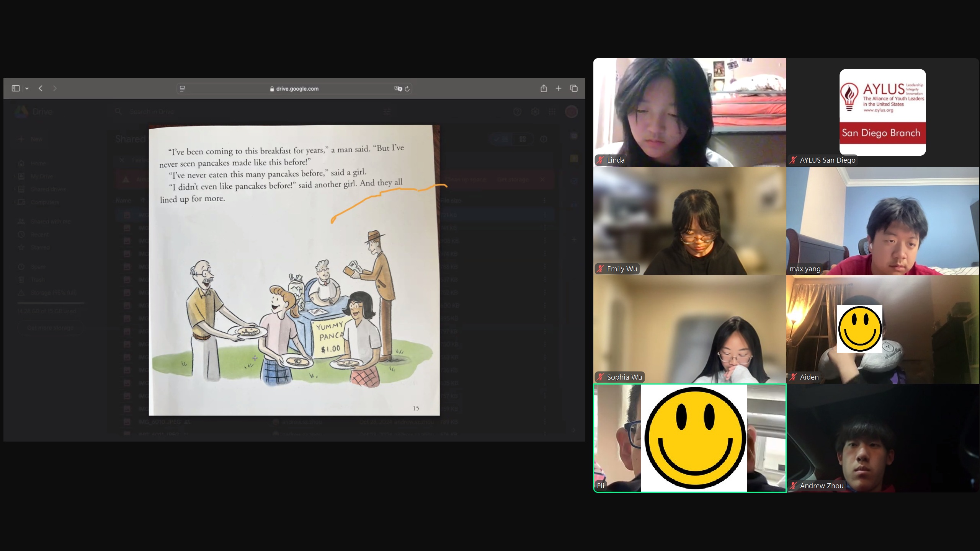
Task: Click Clean up space link
Action: click(x=465, y=179)
